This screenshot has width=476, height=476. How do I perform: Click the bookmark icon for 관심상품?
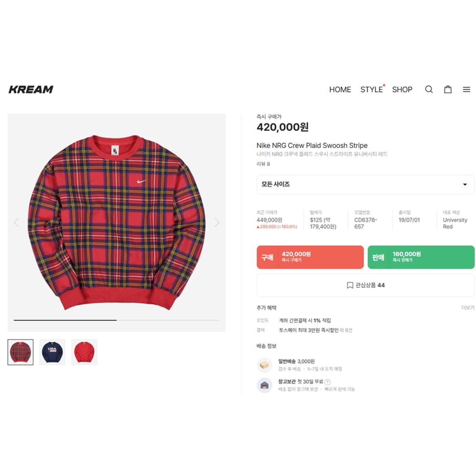point(350,285)
